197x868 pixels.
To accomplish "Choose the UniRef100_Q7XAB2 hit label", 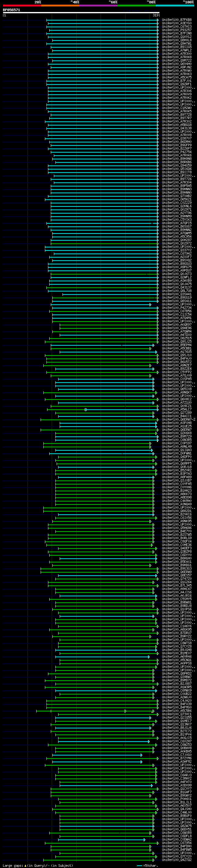I will click(177, 196).
